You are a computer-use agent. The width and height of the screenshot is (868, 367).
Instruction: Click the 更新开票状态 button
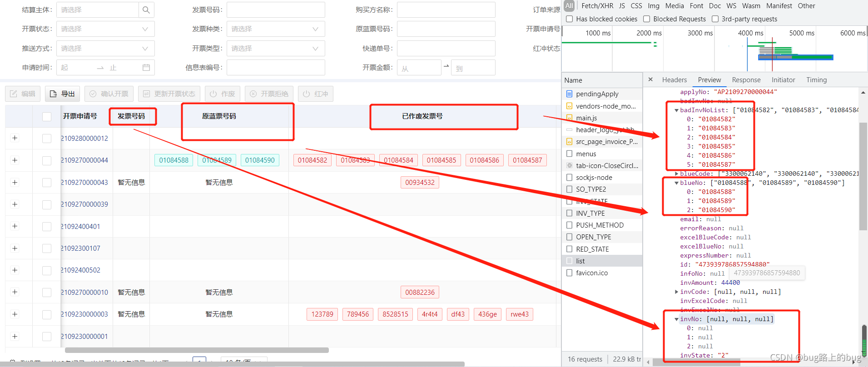tap(169, 94)
